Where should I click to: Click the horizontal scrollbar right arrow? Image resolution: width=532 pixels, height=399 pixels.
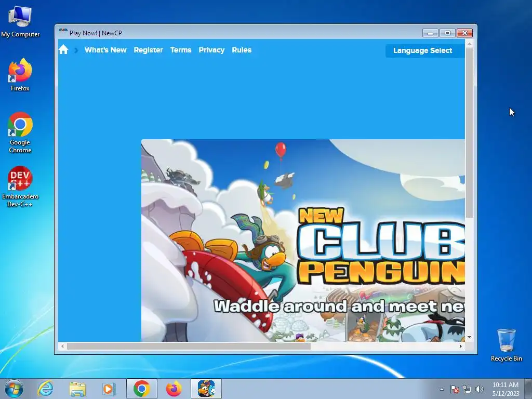(461, 346)
